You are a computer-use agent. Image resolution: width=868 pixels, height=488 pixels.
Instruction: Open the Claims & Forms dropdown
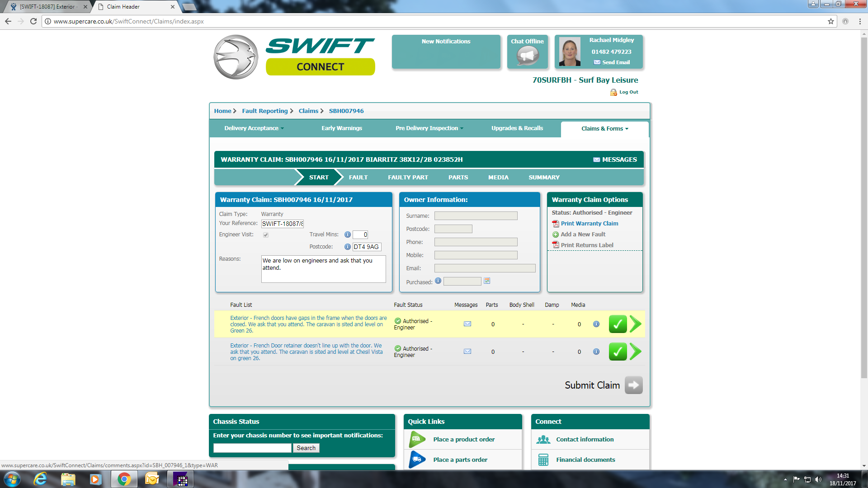604,129
